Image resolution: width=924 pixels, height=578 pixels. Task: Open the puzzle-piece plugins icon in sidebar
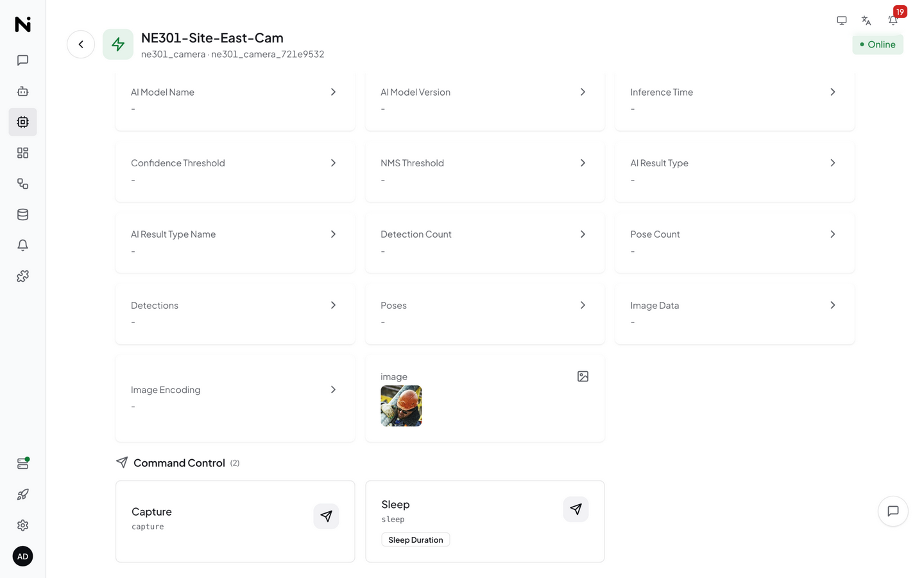(x=22, y=276)
